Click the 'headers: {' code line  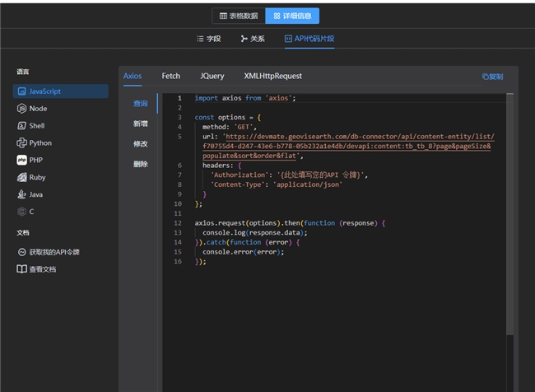(x=221, y=166)
